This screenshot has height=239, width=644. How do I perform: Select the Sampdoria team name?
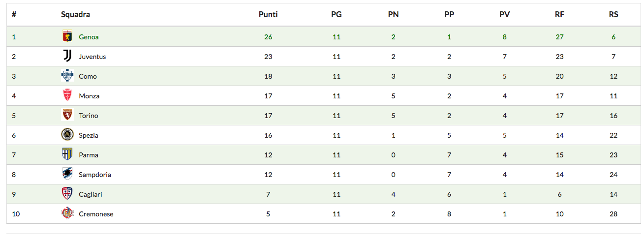coord(95,175)
